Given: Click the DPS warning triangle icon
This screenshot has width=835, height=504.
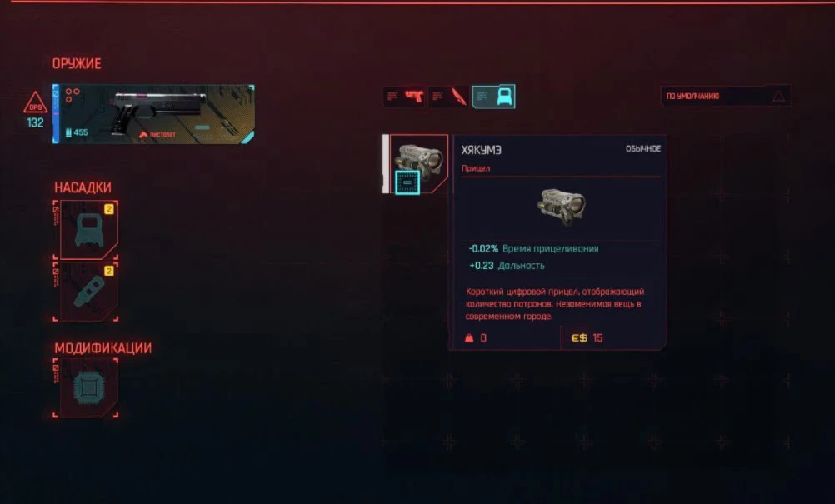Looking at the screenshot, I should click(x=35, y=102).
